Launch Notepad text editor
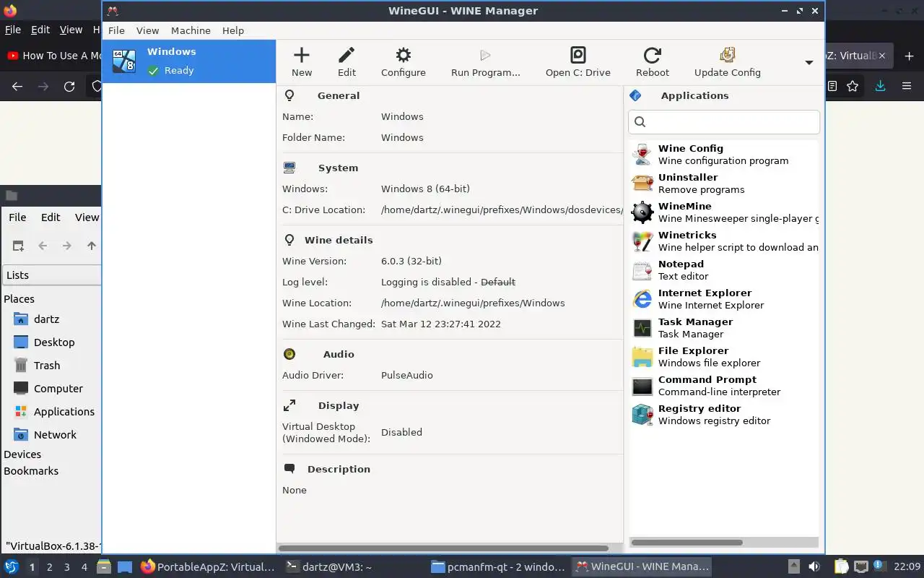Viewport: 924px width, 578px height. click(725, 269)
